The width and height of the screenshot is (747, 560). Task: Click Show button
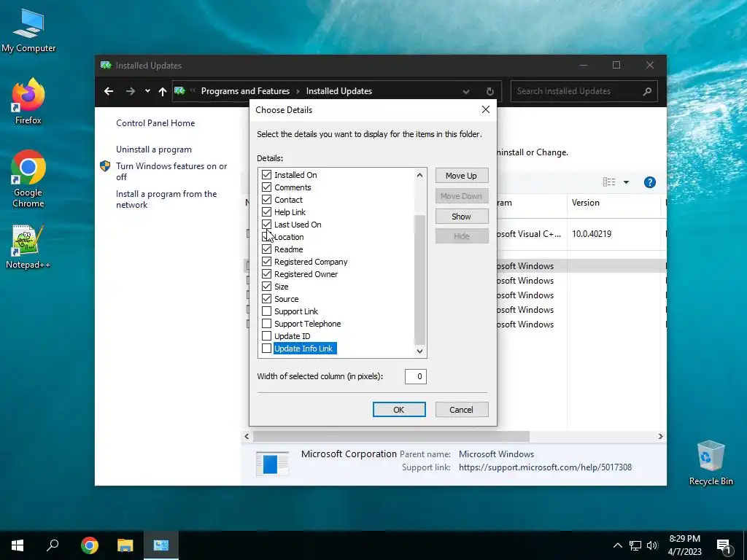click(461, 216)
